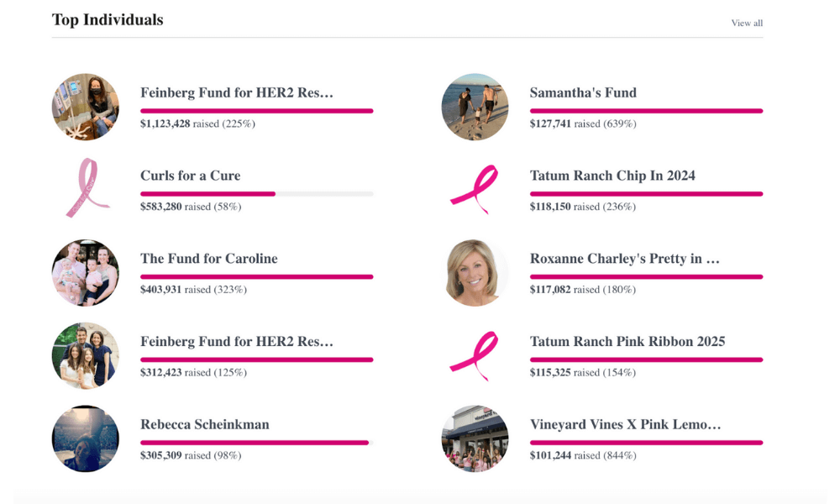Open the View all link

(747, 23)
